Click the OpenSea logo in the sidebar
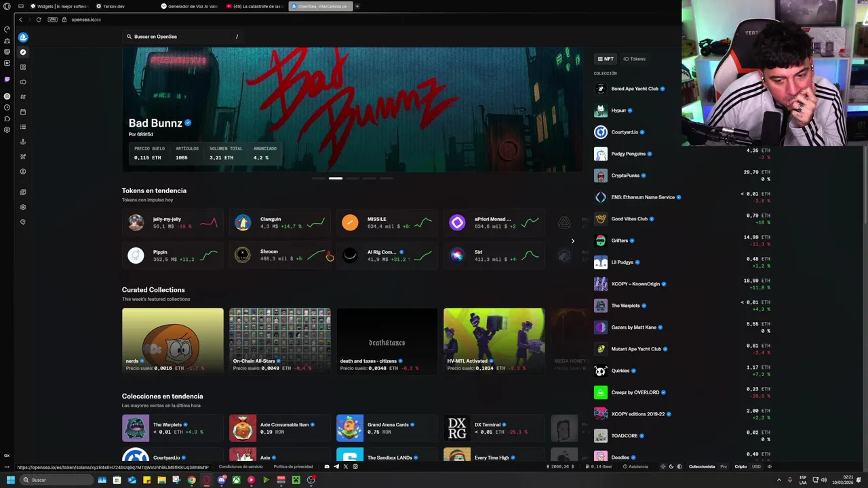 [x=23, y=37]
